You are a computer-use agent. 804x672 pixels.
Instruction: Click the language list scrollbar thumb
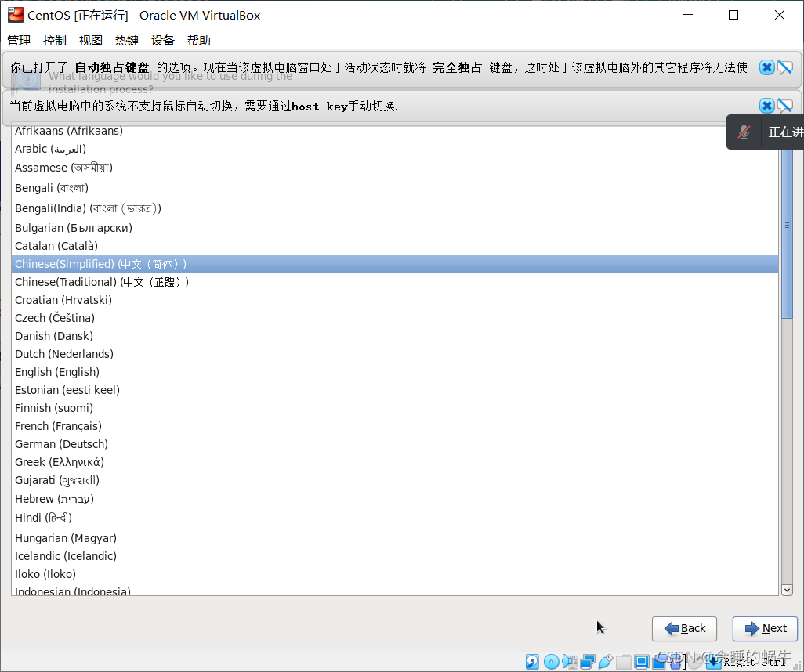[x=787, y=226]
